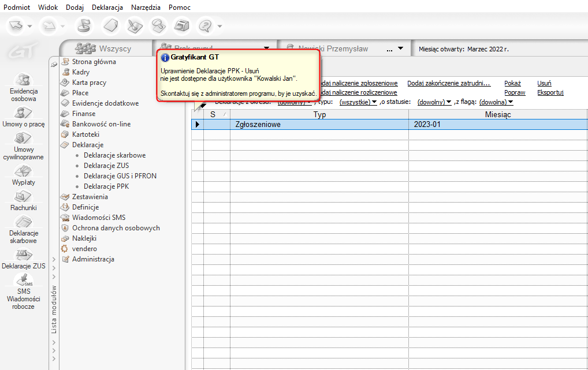Open the typu (wszystkie) filter dropdown
The width and height of the screenshot is (588, 370).
(x=358, y=102)
